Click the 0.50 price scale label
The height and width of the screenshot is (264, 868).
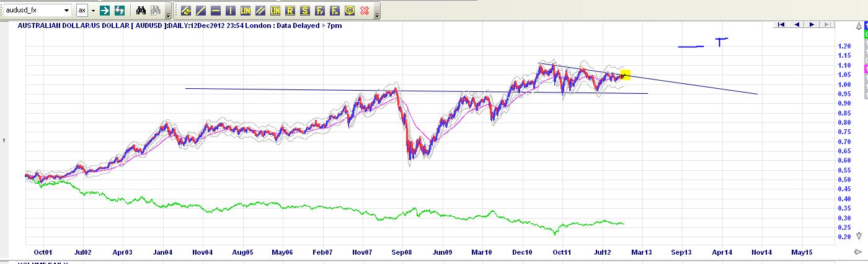point(844,180)
